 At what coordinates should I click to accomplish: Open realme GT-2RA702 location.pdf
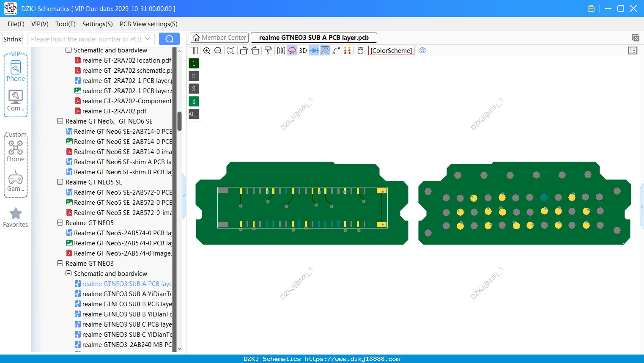(x=123, y=60)
